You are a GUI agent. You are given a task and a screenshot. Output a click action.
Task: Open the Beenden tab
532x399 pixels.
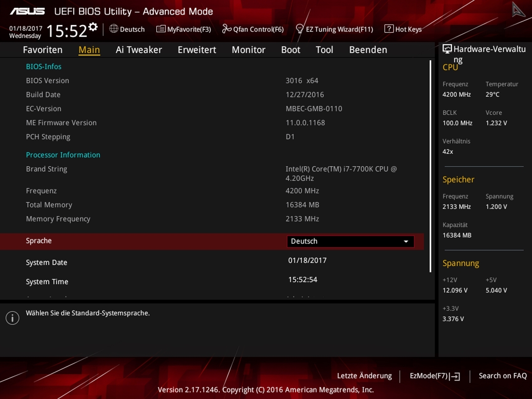click(x=368, y=50)
